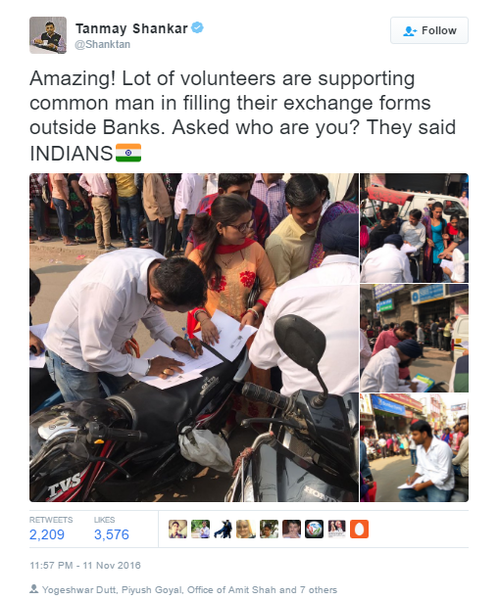Open Tanmay Shankar's profile avatar
This screenshot has height=600, width=500.
pos(48,35)
